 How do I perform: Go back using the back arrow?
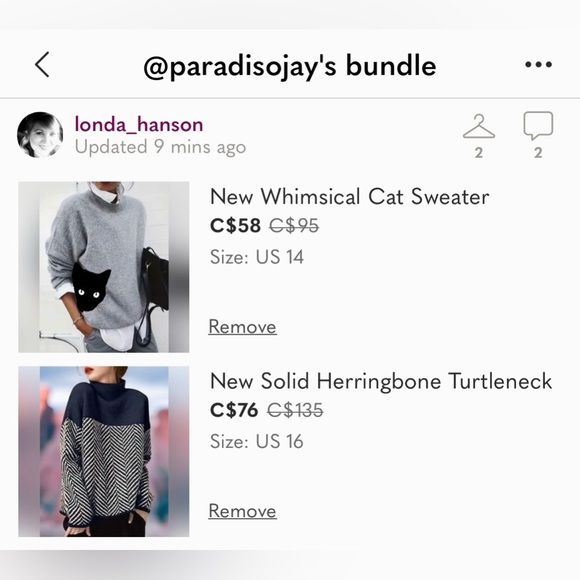click(42, 65)
